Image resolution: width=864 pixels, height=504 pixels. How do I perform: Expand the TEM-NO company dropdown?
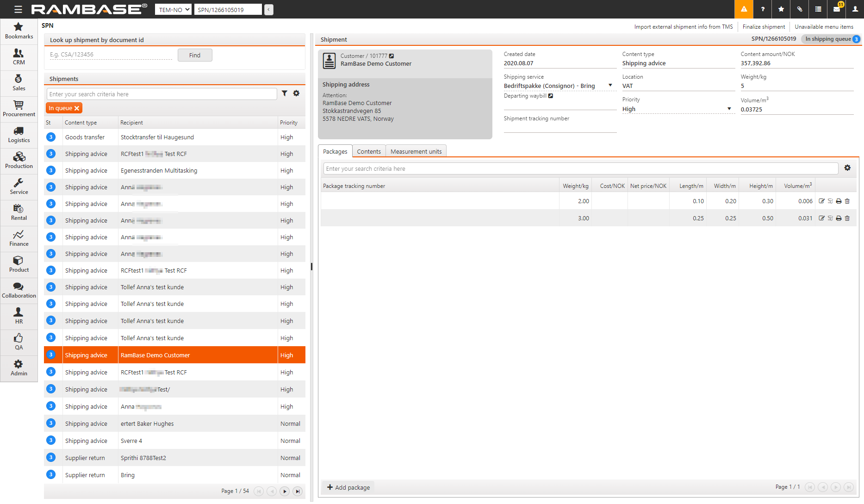point(173,9)
